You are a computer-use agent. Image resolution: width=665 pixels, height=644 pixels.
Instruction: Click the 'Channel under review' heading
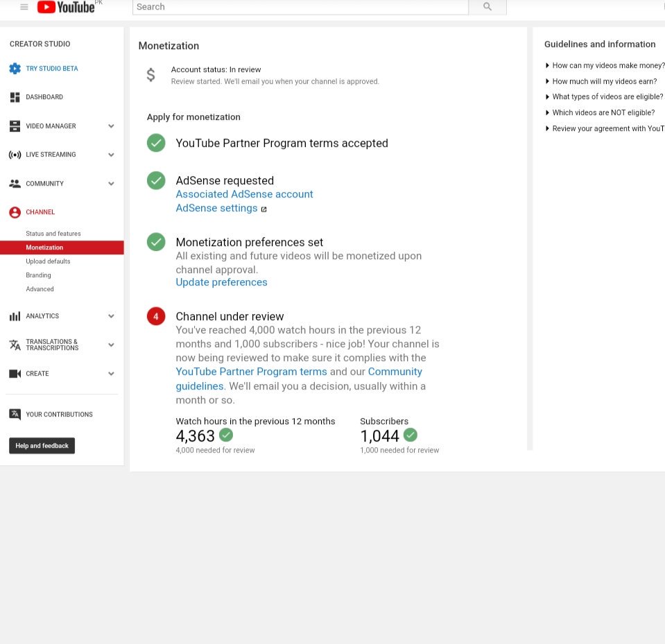click(230, 316)
